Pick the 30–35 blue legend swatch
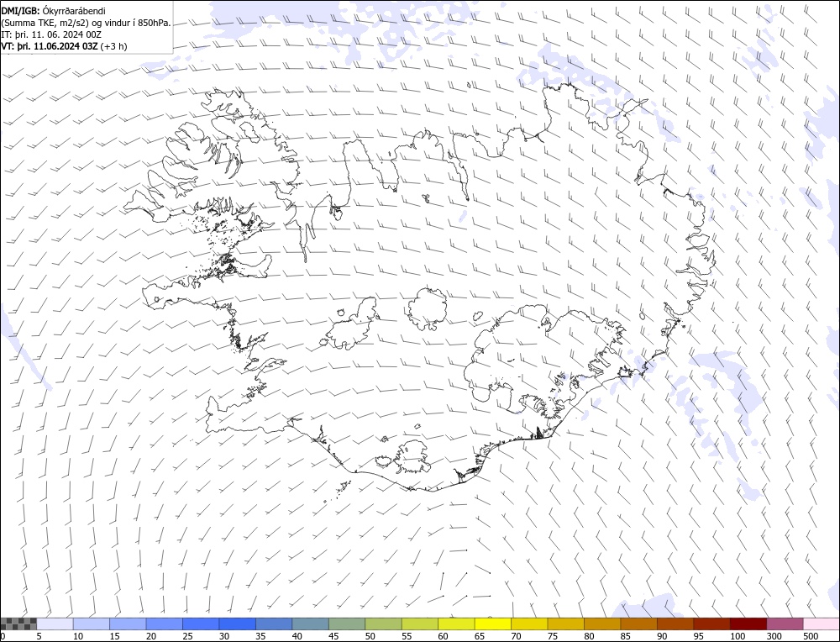This screenshot has width=840, height=642. 238,624
